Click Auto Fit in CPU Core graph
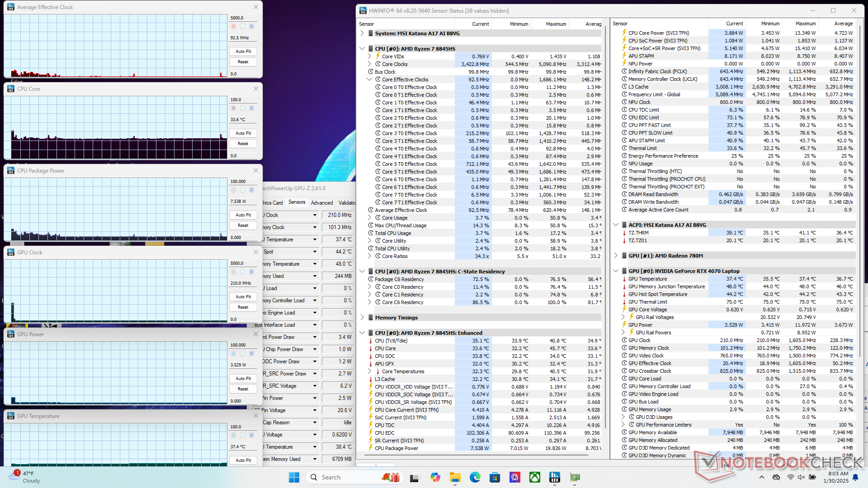 point(243,133)
